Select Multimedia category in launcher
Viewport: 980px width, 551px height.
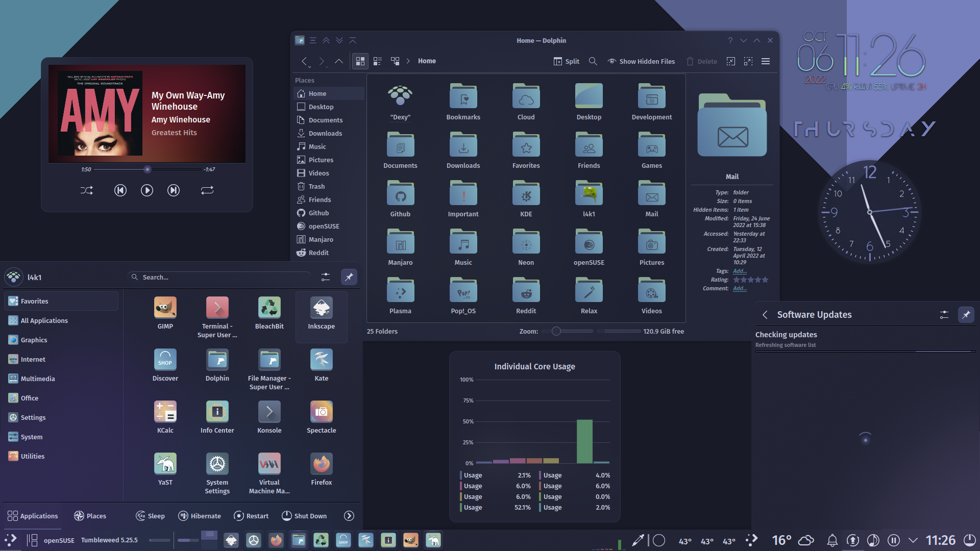click(x=61, y=379)
